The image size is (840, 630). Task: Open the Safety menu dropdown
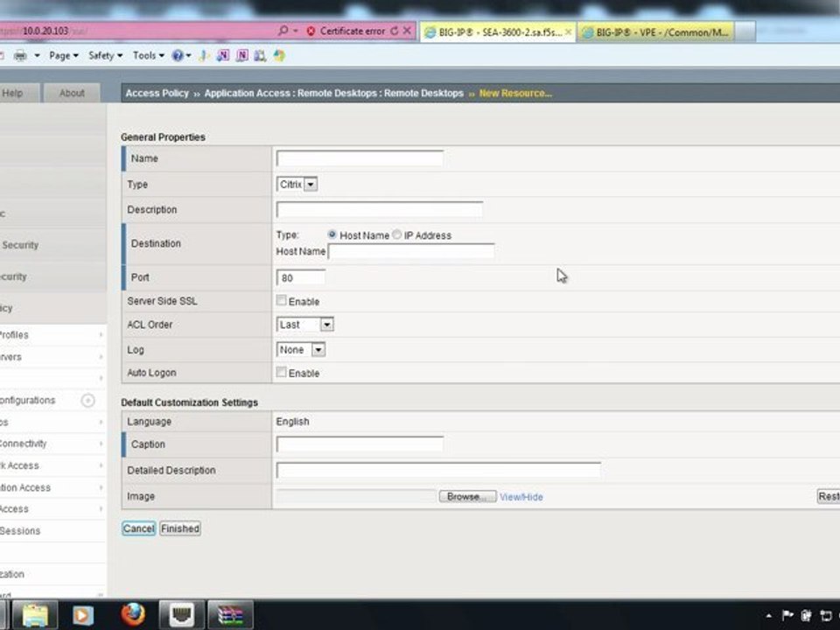tap(106, 56)
